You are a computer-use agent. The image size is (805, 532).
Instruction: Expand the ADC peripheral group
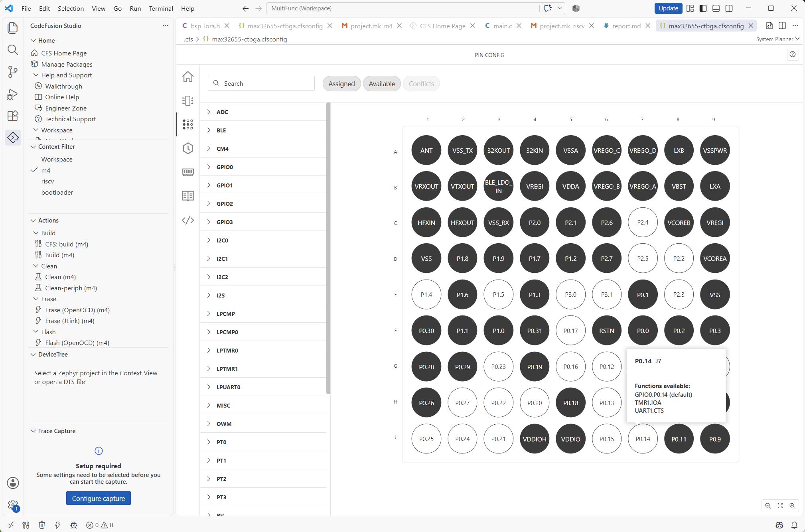pyautogui.click(x=263, y=112)
